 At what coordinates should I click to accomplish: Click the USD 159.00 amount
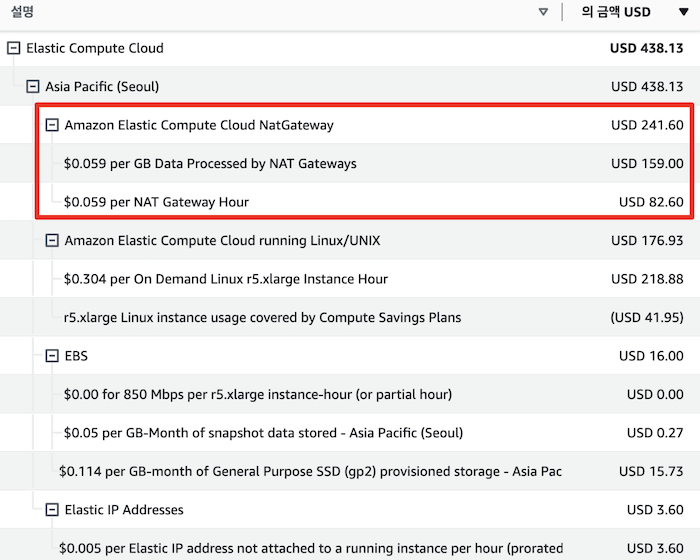[x=647, y=163]
